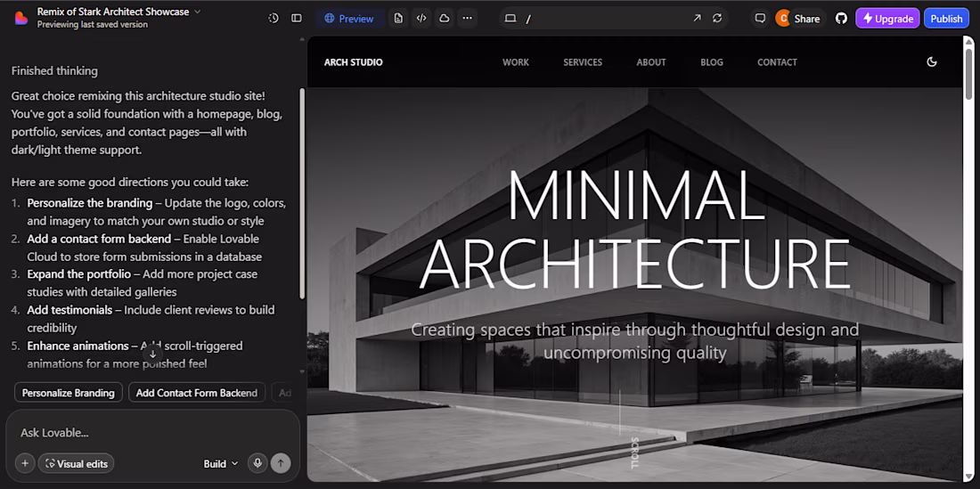980x489 pixels.
Task: Click the send message arrow button
Action: (281, 463)
